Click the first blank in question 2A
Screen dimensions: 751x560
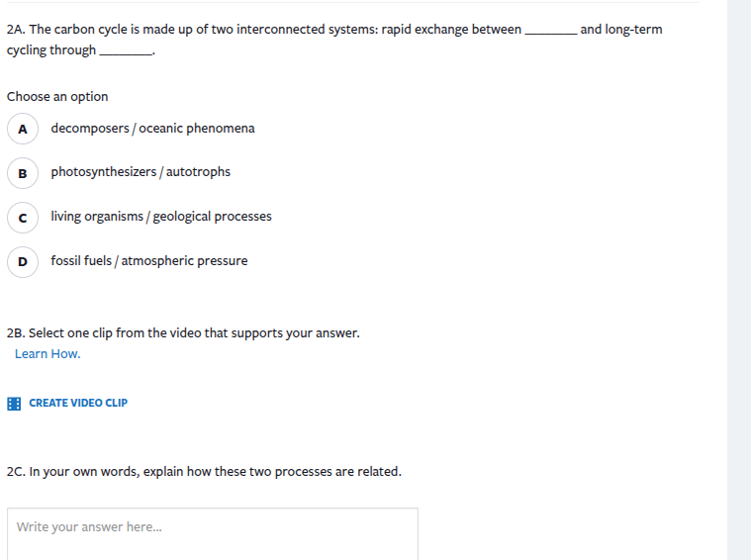tap(550, 32)
